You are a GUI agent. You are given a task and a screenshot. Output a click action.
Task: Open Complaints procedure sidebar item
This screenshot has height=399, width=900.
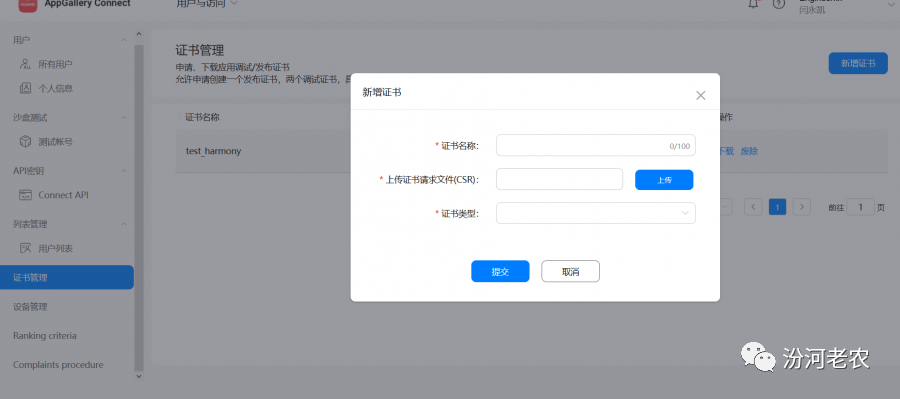[58, 365]
